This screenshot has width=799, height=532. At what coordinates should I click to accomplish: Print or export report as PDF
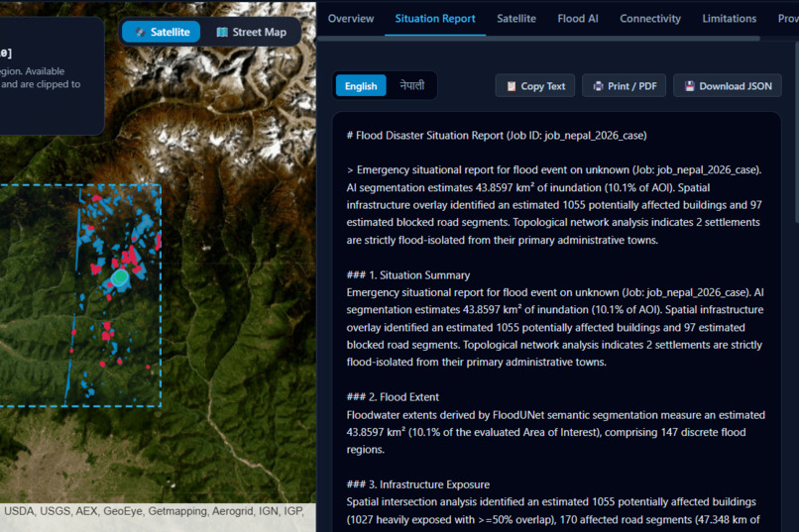pos(625,86)
